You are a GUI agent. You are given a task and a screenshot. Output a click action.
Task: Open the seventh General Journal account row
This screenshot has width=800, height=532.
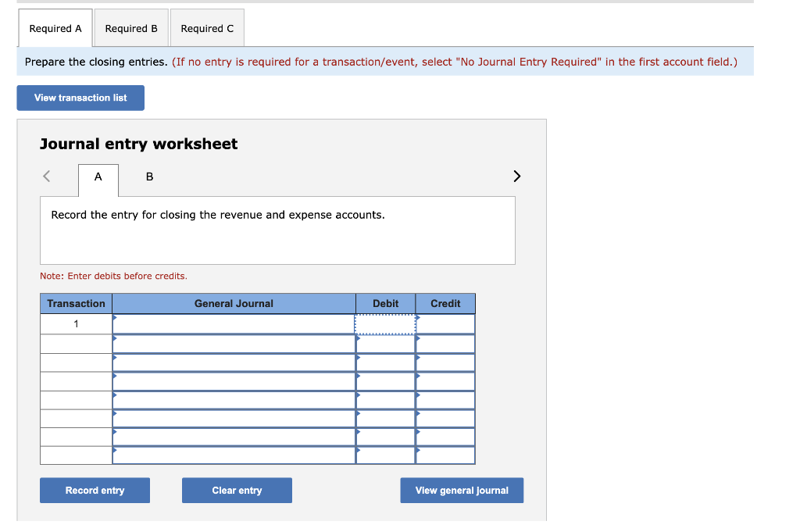click(x=234, y=437)
